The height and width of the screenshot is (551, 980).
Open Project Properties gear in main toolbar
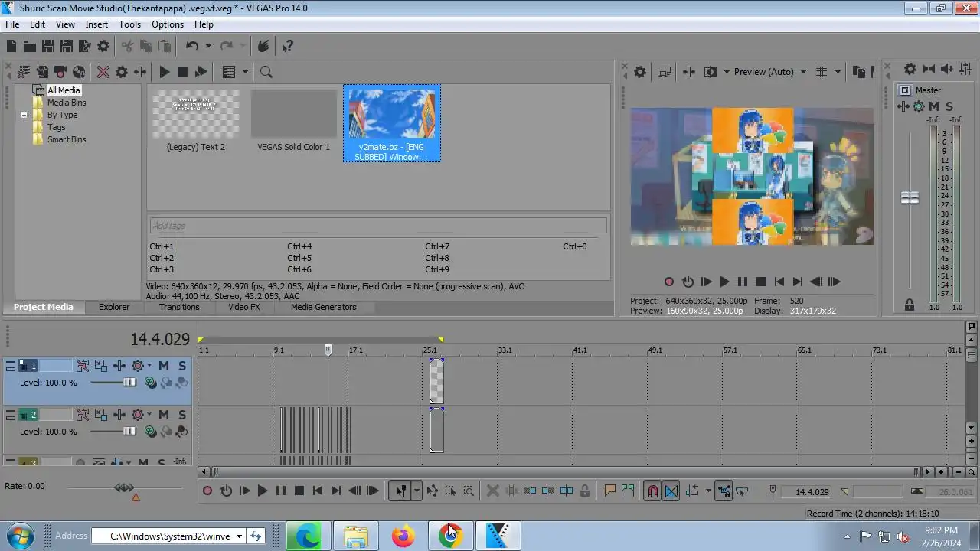click(103, 46)
